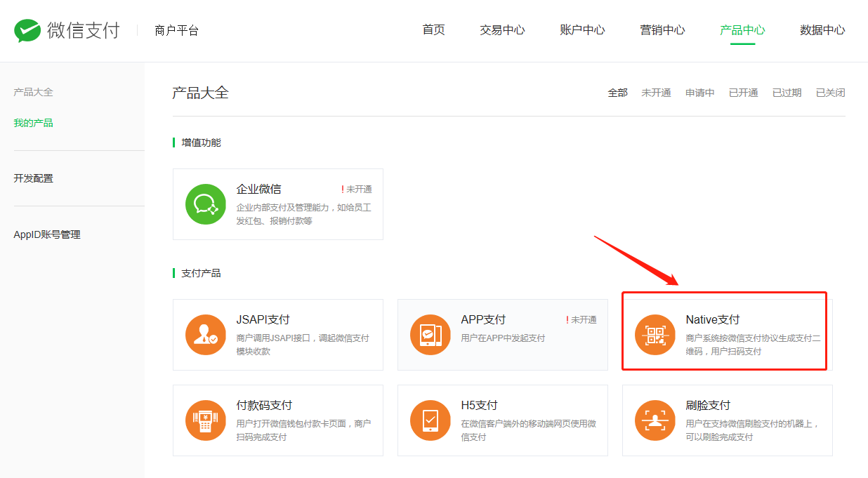Show 已开通 products
This screenshot has width=868, height=478.
[x=744, y=93]
